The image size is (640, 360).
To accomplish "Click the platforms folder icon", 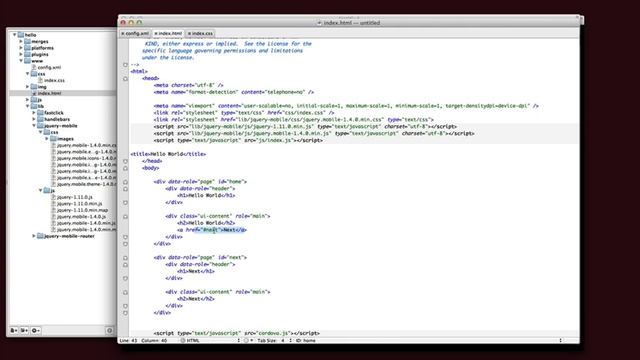I will pyautogui.click(x=27, y=48).
